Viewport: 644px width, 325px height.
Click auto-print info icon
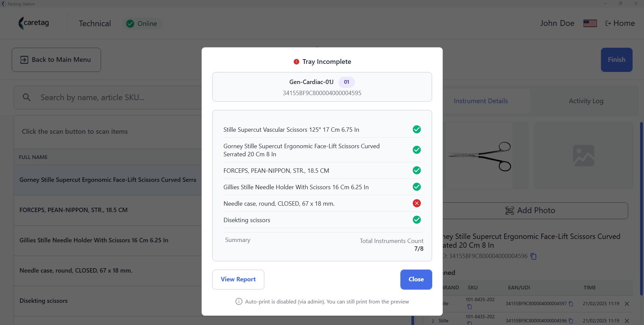click(x=239, y=301)
